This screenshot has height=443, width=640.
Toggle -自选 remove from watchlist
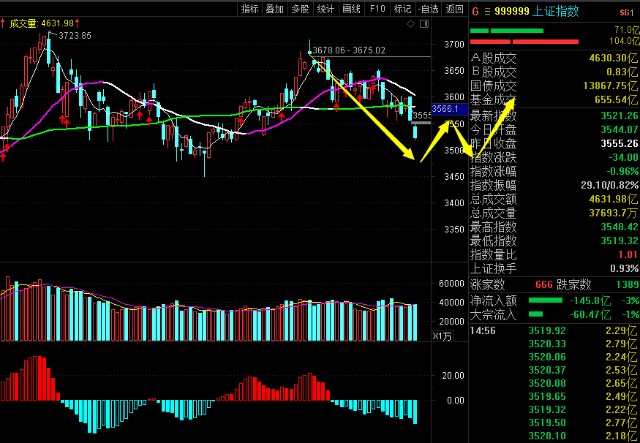(428, 8)
